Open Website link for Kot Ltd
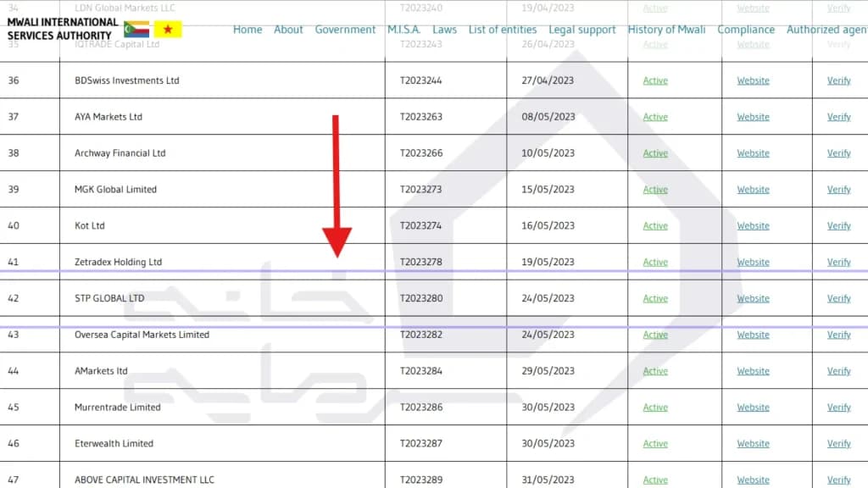Screen dimensions: 868x488 point(753,226)
